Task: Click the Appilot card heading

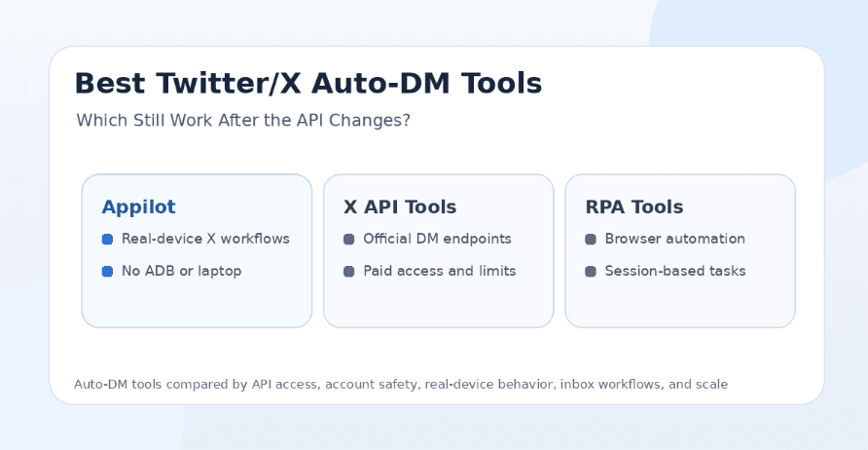Action: (x=138, y=207)
